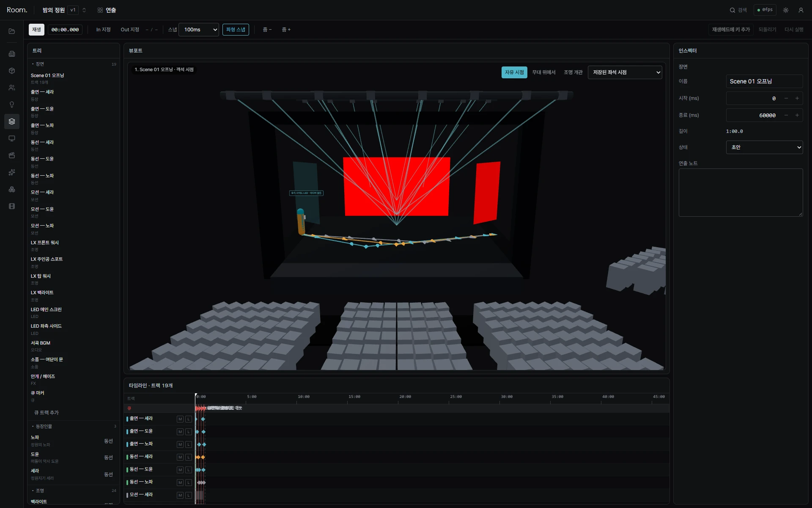
Task: Open the sparkles effects icon in sidebar
Action: pyautogui.click(x=12, y=172)
